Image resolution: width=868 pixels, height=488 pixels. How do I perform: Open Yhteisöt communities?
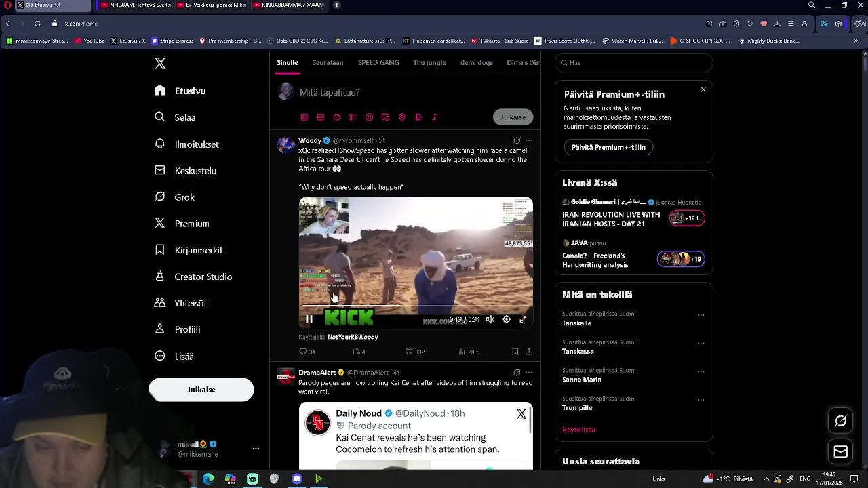[x=180, y=303]
